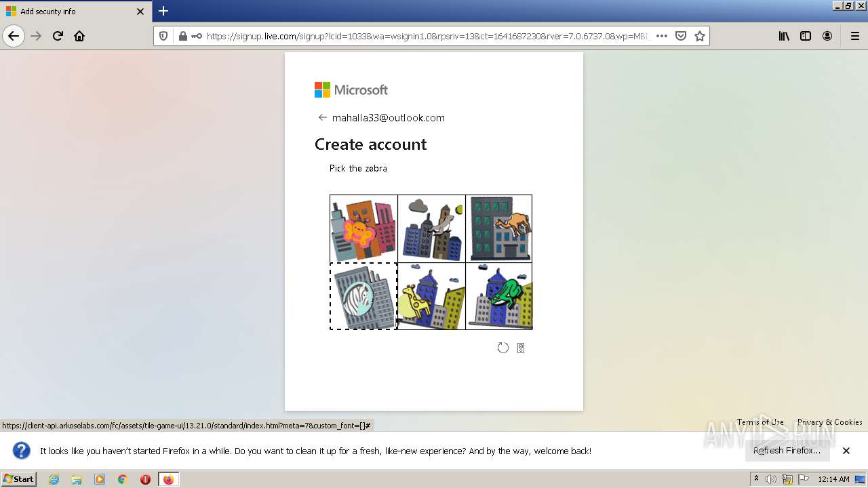The height and width of the screenshot is (488, 868).
Task: Click the Pick the zebra instruction
Action: [358, 168]
